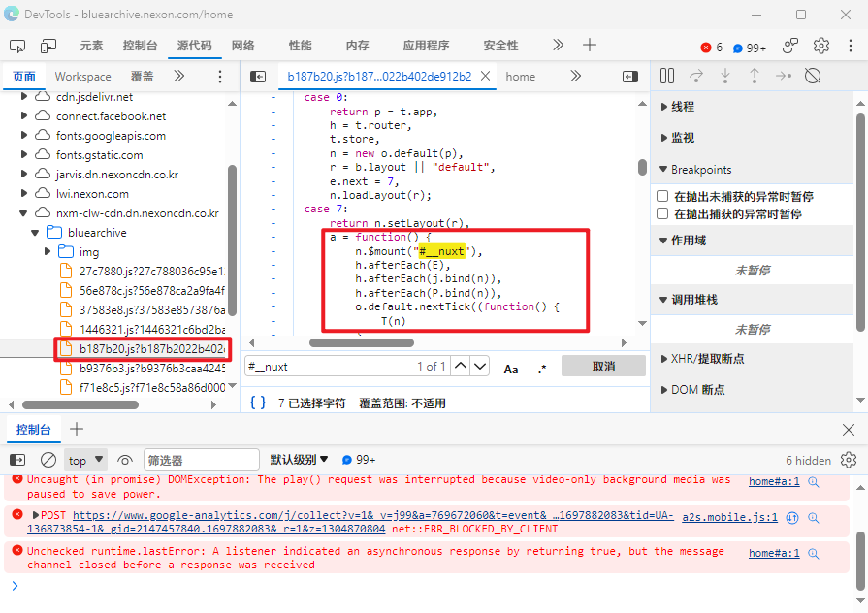Pause script execution button
The height and width of the screenshot is (613, 868).
[x=667, y=76]
